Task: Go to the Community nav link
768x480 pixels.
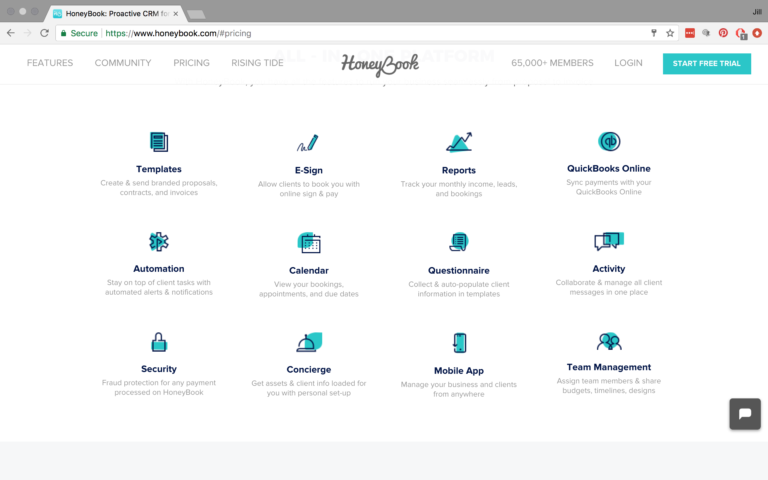Action: coord(123,63)
